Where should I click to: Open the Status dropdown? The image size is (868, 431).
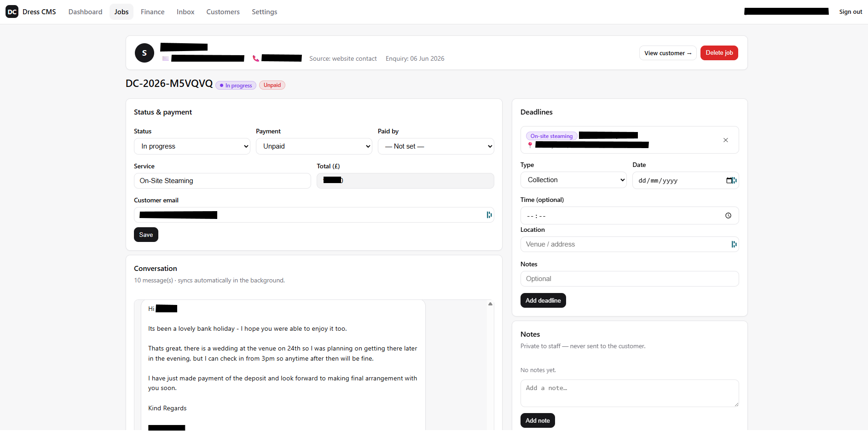[192, 146]
